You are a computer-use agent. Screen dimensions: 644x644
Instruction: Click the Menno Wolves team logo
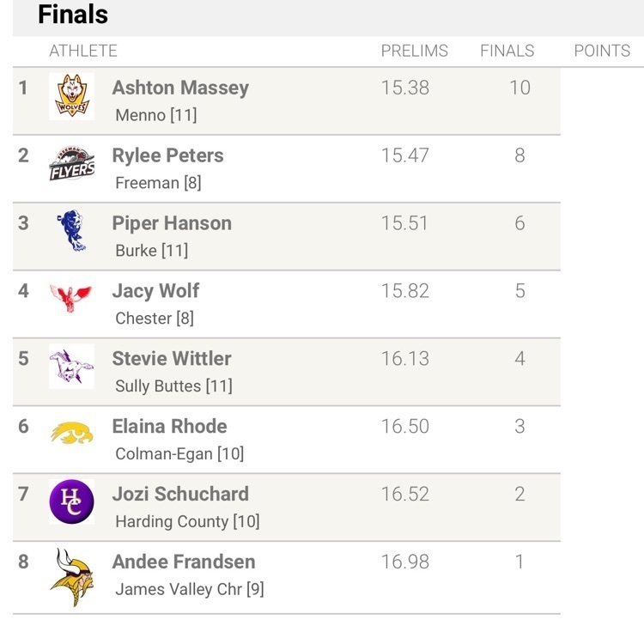[x=71, y=95]
